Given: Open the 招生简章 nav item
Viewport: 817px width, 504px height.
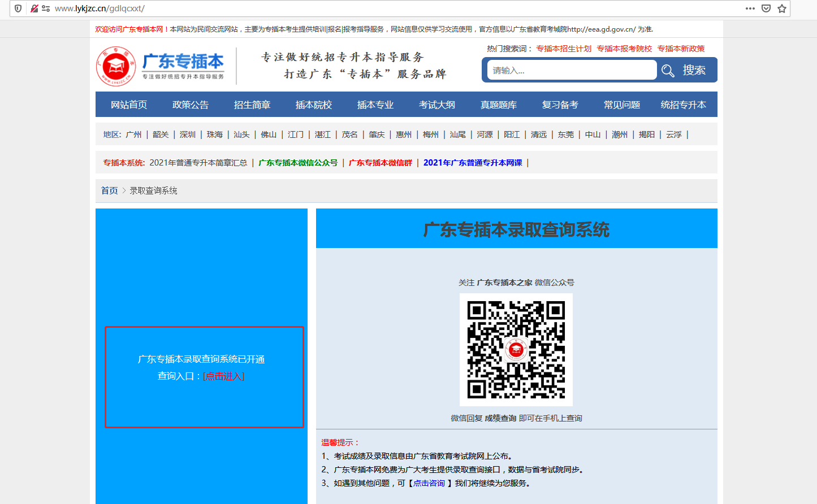Looking at the screenshot, I should (x=252, y=105).
